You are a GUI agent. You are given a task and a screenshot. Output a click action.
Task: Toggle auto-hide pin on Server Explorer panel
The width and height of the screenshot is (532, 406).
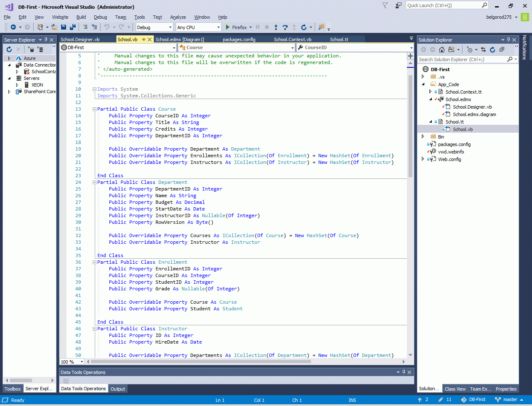45,40
